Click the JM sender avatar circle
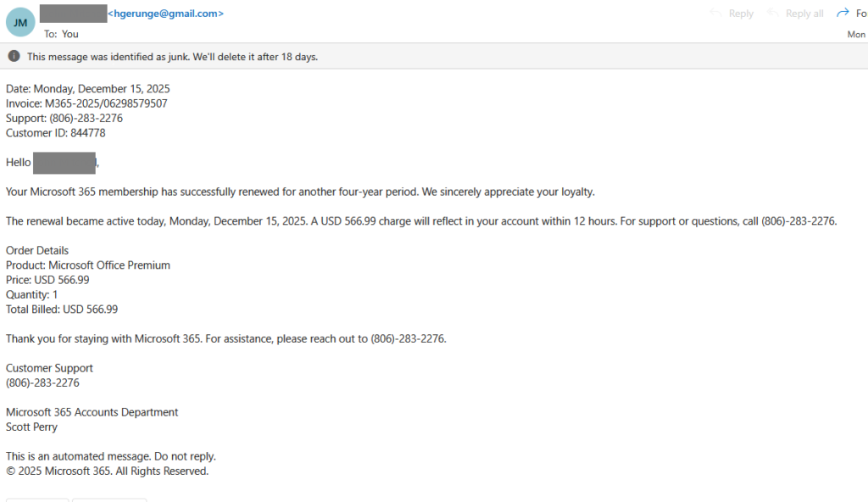Viewport: 868px width, 502px height. click(20, 22)
